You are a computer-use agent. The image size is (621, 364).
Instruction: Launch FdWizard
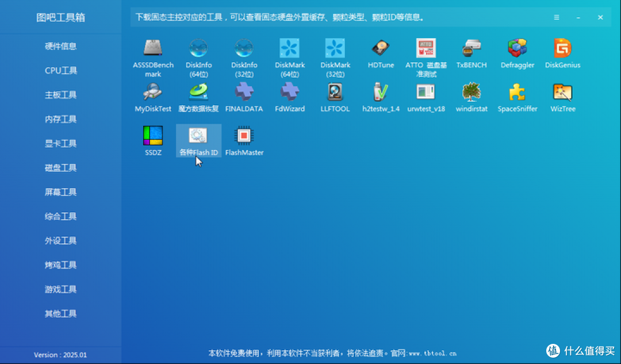(289, 97)
